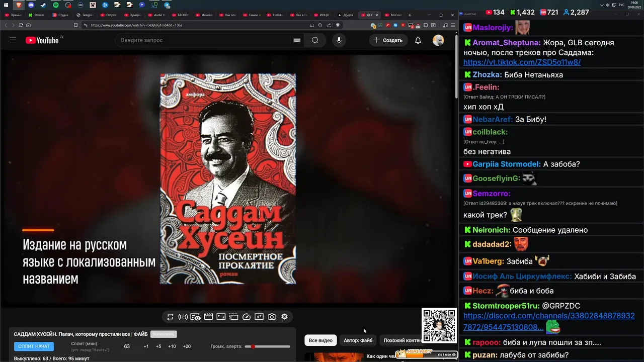Click the video filters sparkle icon
This screenshot has height=362, width=644.
tap(259, 317)
